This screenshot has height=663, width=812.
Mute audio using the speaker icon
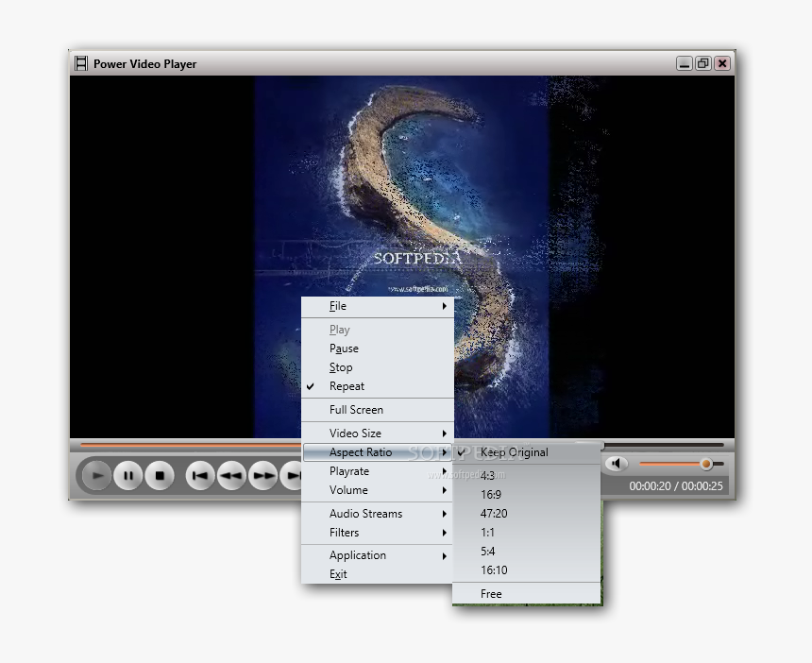pos(616,463)
